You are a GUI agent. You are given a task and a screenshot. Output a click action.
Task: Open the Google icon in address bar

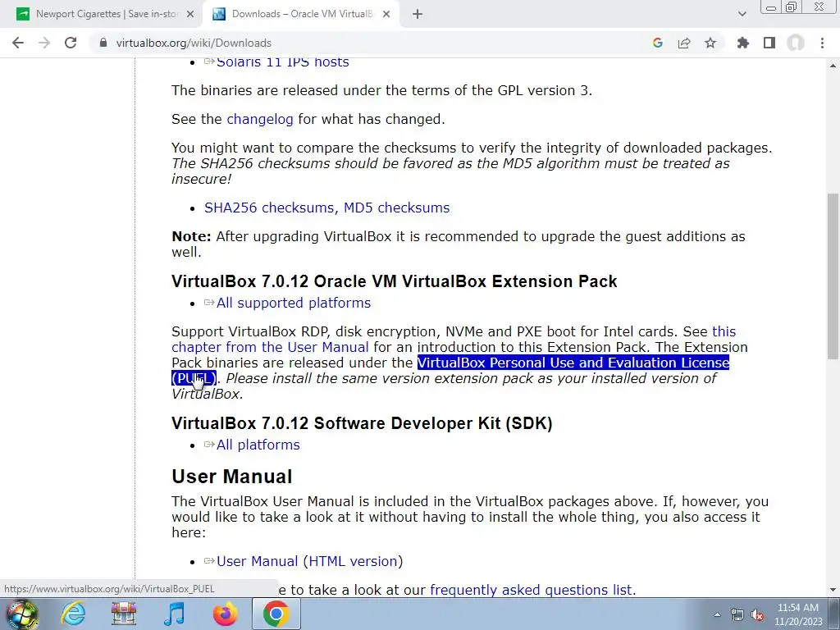658,43
